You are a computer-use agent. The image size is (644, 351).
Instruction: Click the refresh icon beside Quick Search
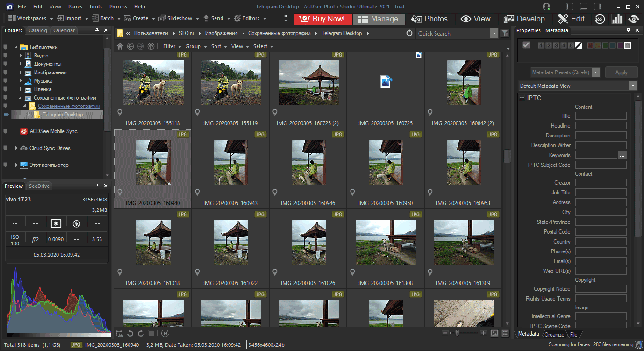409,33
